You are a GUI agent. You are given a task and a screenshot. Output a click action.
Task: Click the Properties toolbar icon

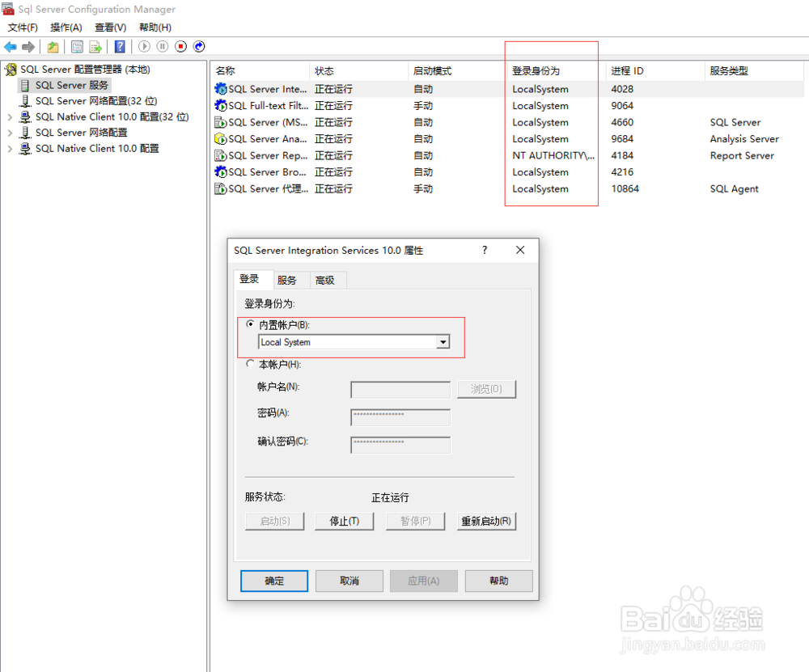click(x=77, y=47)
